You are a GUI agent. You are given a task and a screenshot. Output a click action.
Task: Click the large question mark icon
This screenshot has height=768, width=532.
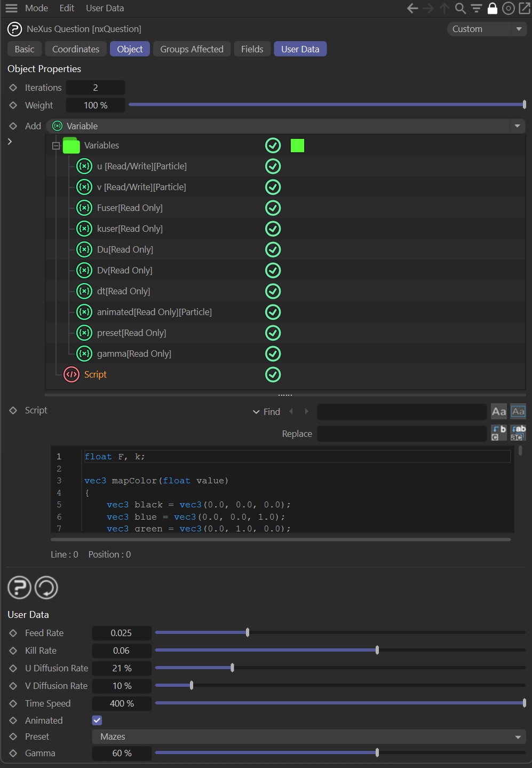pos(19,587)
